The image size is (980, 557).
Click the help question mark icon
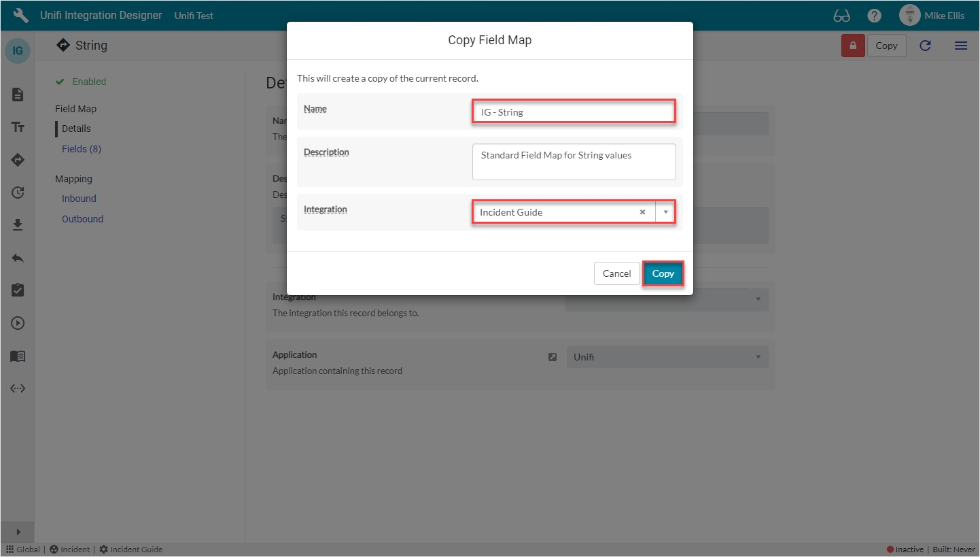point(874,16)
